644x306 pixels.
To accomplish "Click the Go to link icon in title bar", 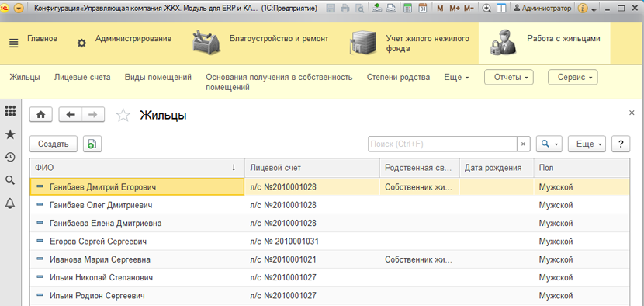I will click(x=391, y=9).
